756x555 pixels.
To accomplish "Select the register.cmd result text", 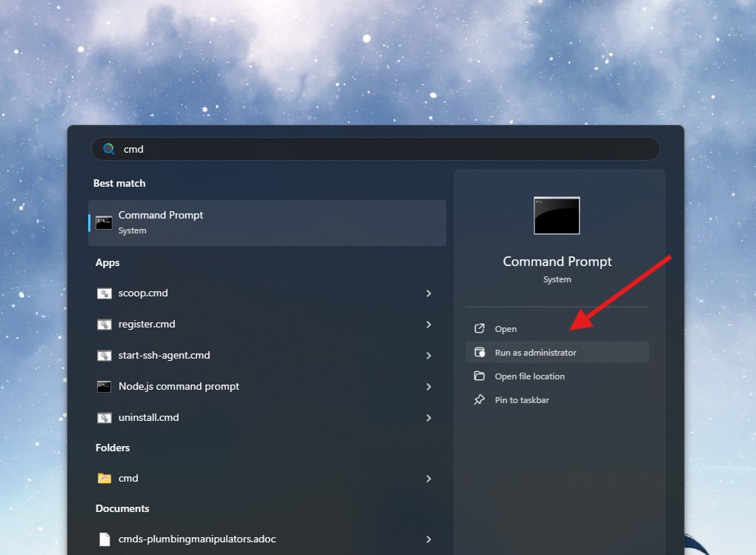I will pyautogui.click(x=147, y=325).
